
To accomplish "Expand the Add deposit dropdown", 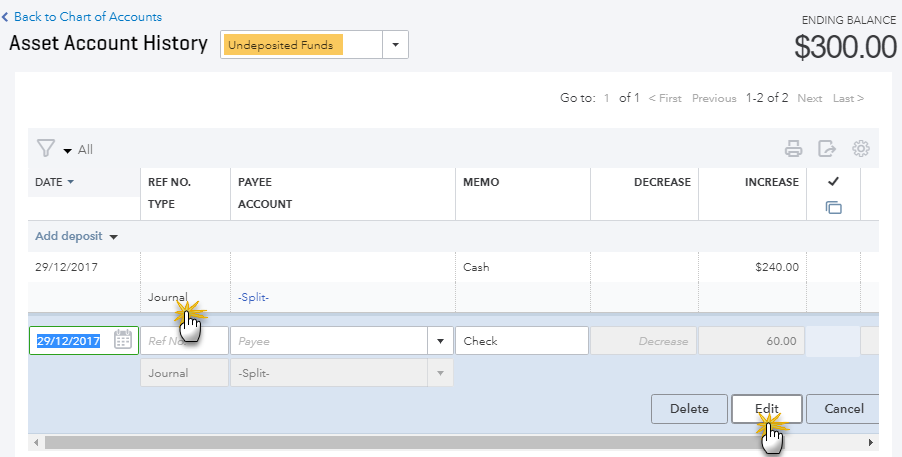I will pos(114,237).
